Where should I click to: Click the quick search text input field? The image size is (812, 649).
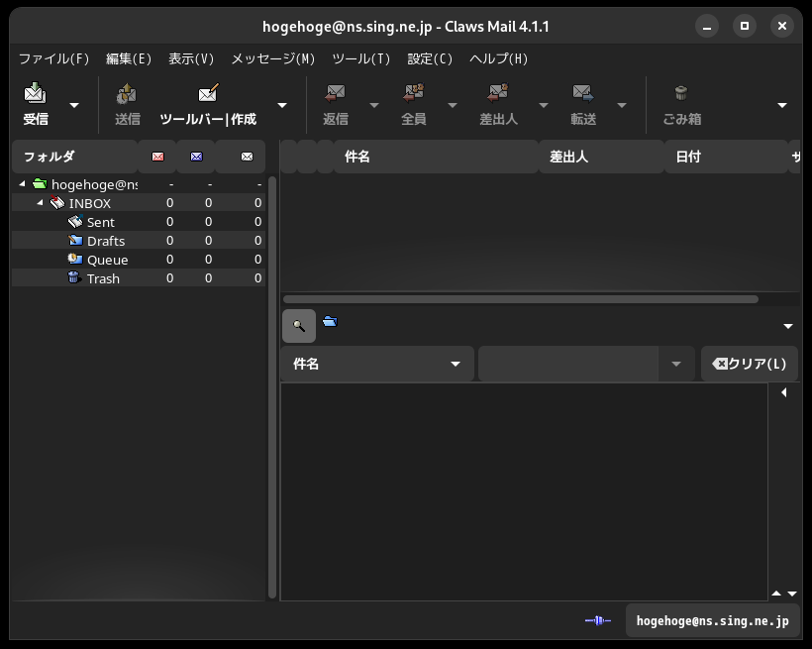coord(568,364)
